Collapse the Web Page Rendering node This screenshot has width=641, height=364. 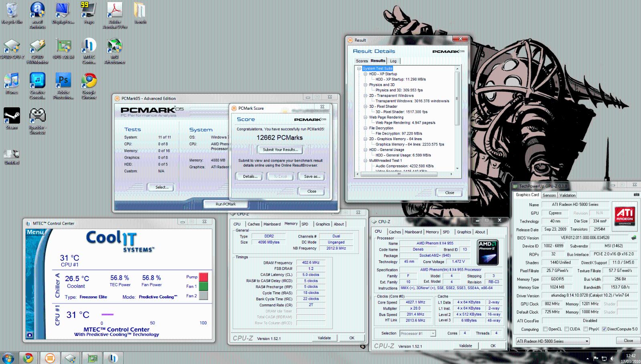[365, 117]
